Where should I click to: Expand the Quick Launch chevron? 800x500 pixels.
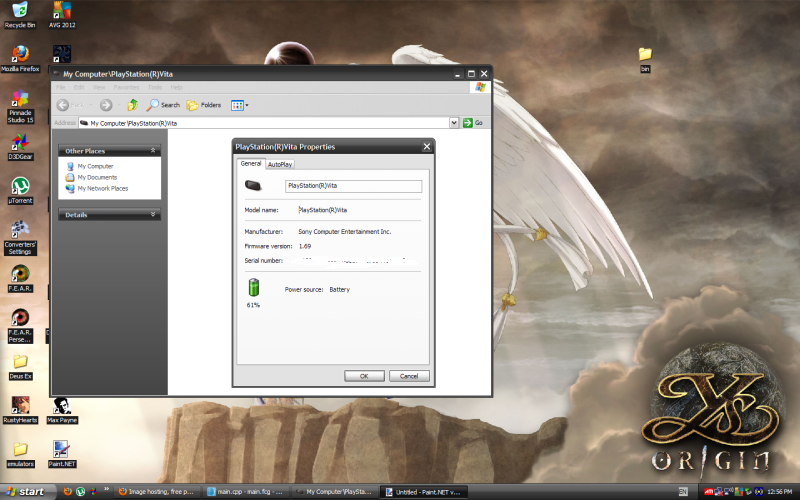[107, 489]
